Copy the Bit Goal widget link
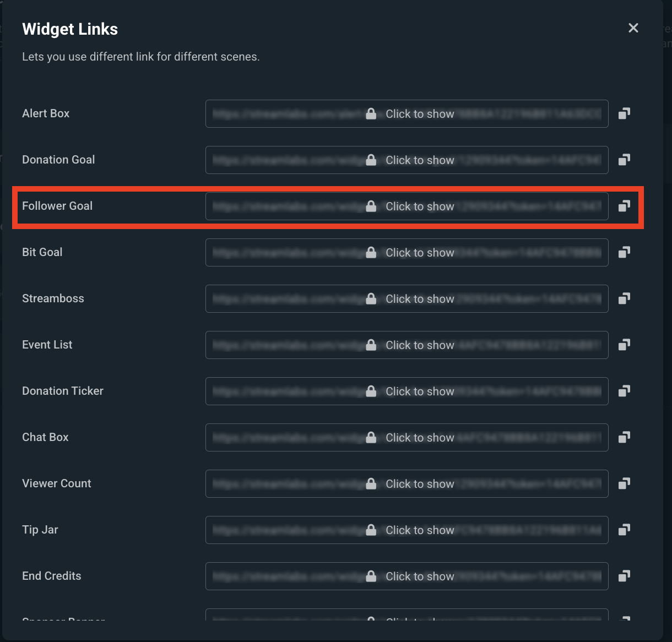672x642 pixels. (624, 252)
